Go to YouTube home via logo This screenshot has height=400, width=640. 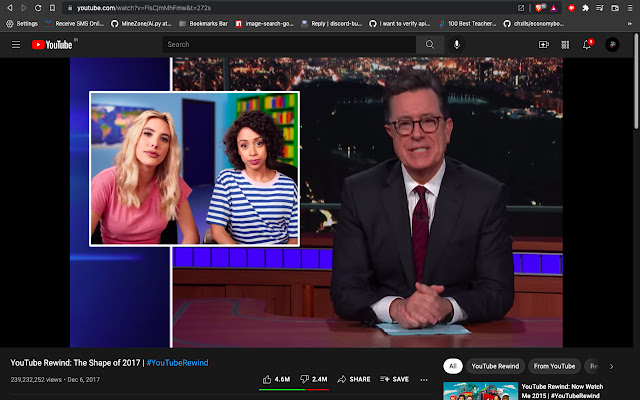coord(52,44)
